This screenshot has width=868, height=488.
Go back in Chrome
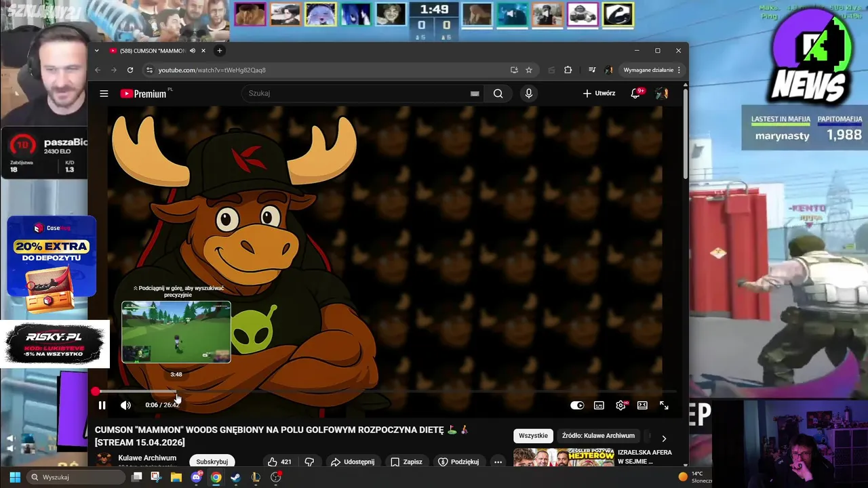pos(98,70)
